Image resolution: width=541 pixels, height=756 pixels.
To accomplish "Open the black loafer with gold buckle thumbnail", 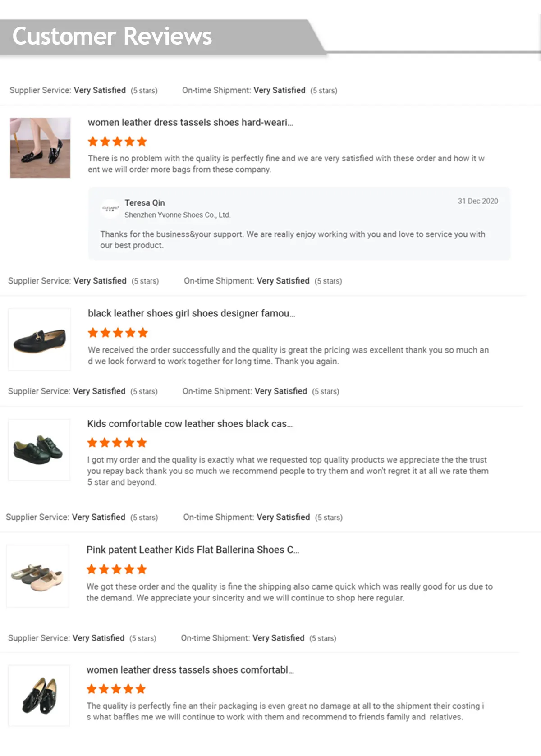I will [40, 339].
